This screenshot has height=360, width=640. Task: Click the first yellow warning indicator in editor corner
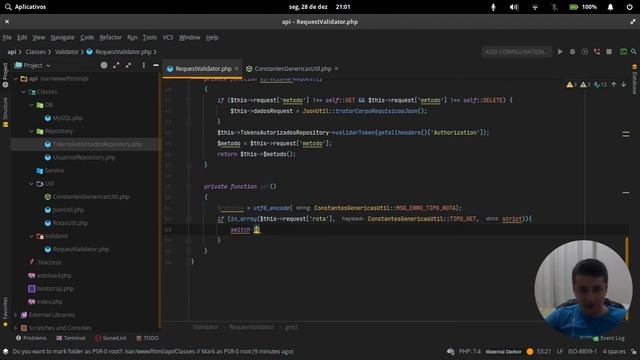(571, 84)
